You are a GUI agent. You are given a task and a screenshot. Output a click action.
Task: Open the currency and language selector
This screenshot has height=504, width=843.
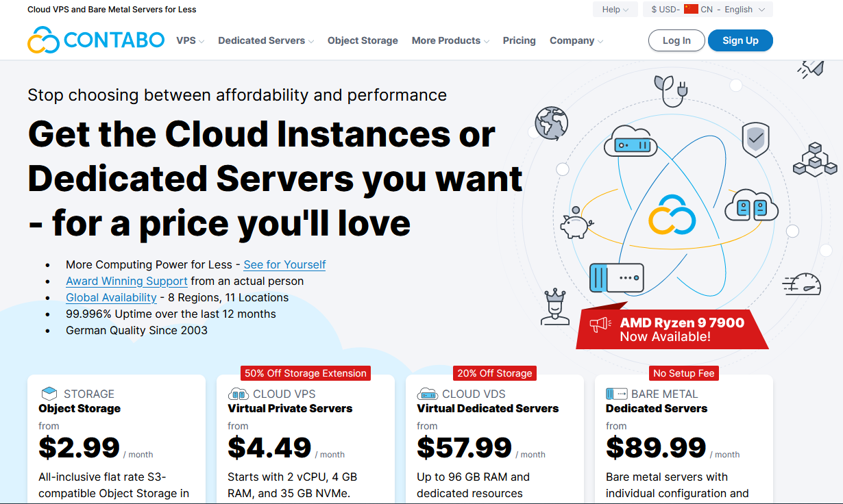tap(707, 10)
